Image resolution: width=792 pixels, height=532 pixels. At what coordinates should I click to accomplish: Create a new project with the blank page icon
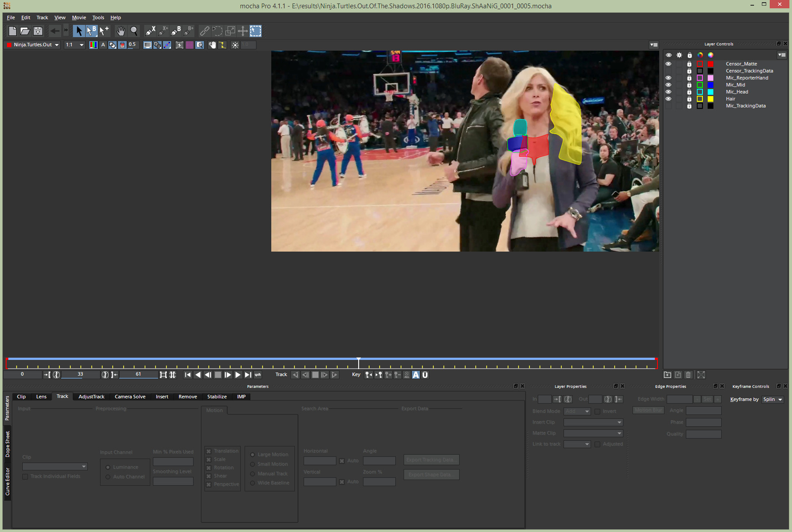click(13, 31)
